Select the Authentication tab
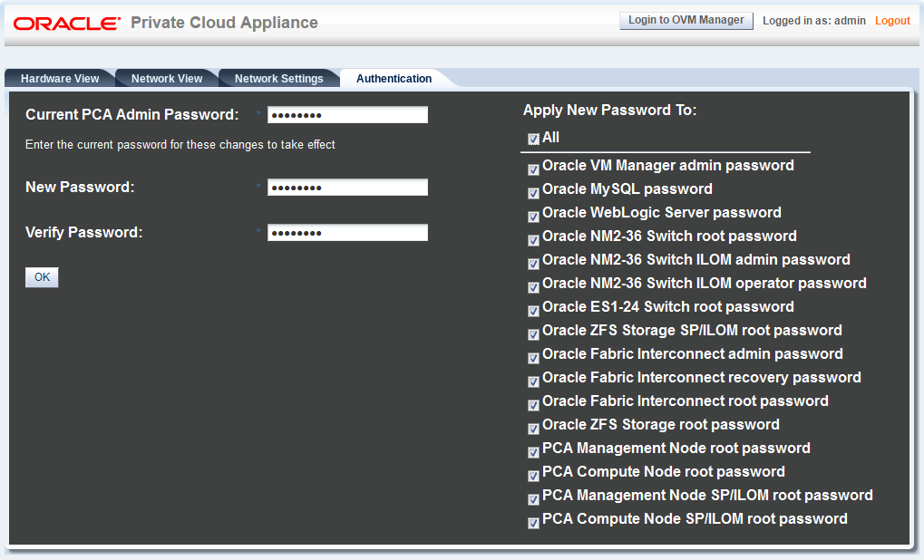 pyautogui.click(x=394, y=78)
